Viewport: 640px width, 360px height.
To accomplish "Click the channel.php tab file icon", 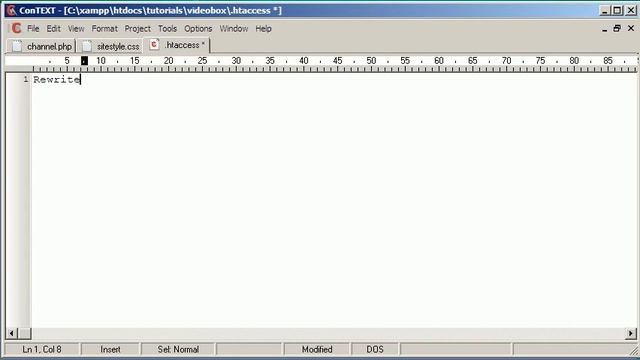I will pos(17,47).
